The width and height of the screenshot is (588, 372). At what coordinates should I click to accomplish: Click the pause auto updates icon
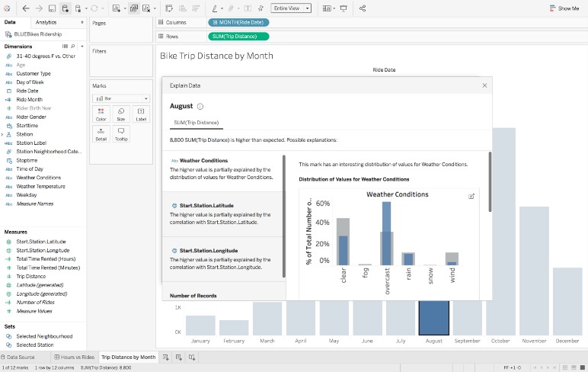[x=78, y=8]
